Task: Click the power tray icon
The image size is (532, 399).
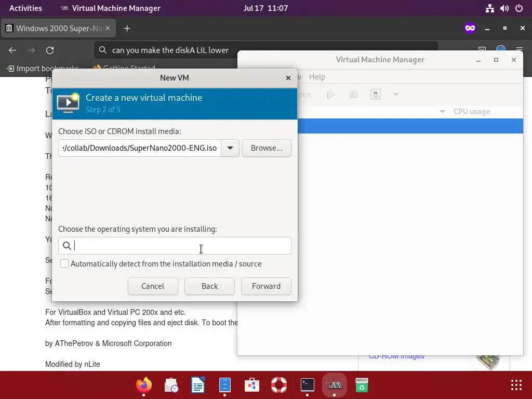Action: [519, 8]
